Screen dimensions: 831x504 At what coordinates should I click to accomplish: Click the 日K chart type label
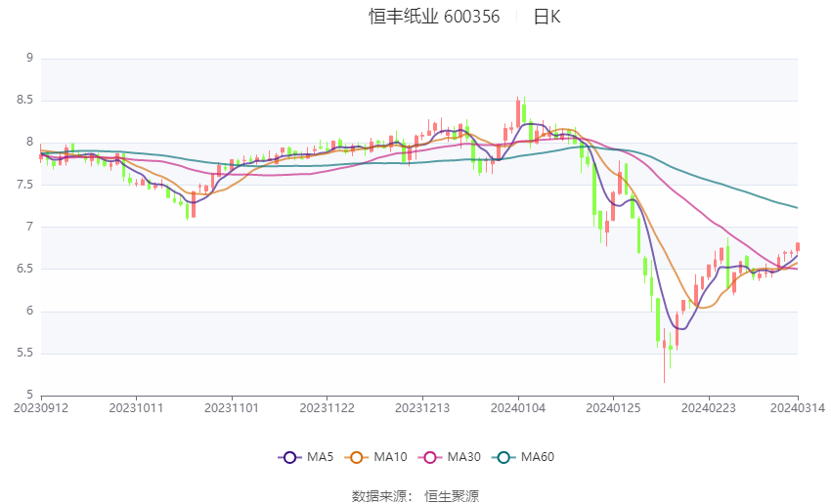[x=547, y=17]
